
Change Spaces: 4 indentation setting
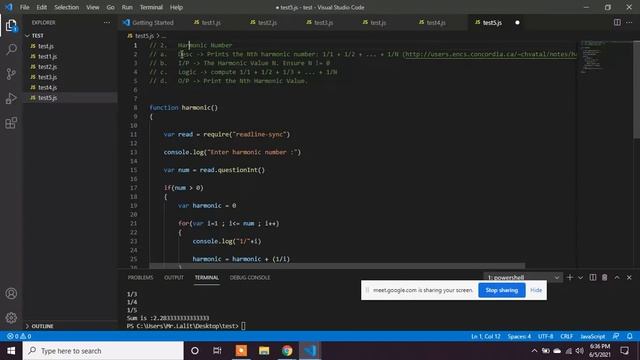[x=519, y=336]
